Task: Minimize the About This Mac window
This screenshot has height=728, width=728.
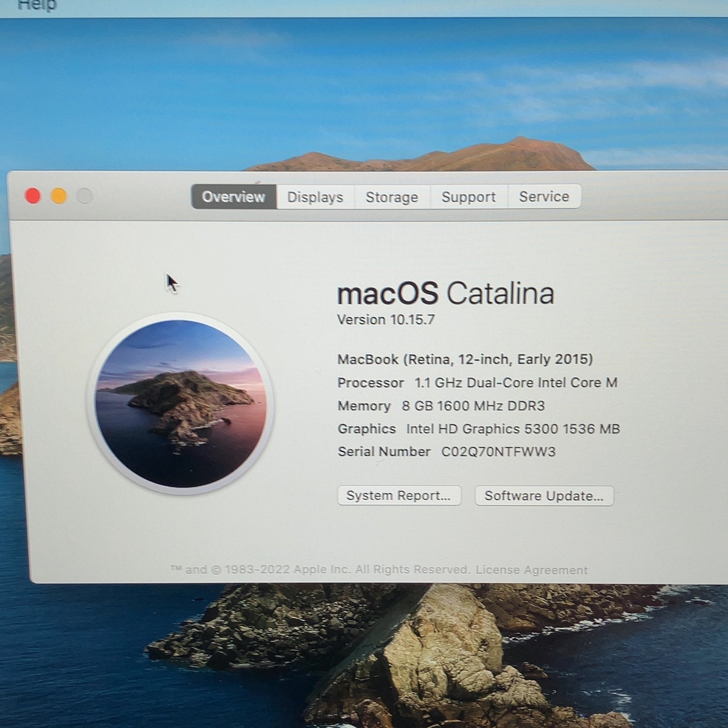Action: click(x=59, y=196)
